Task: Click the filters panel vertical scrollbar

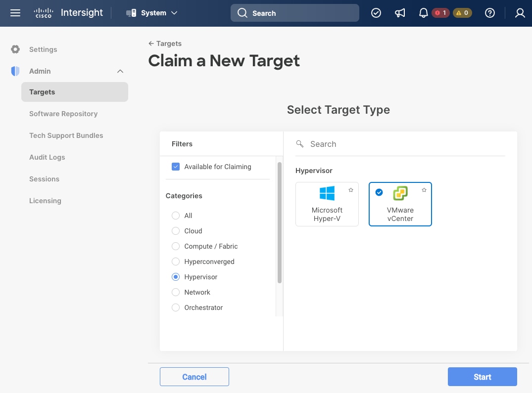Action: [280, 222]
